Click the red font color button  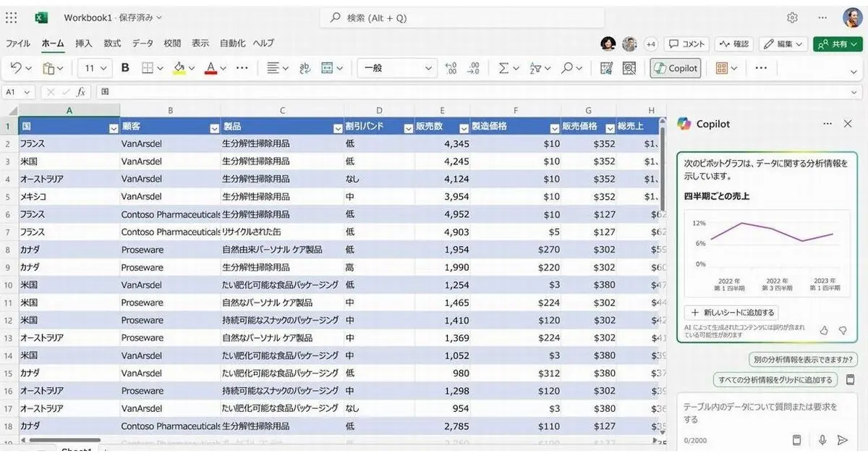pos(211,68)
